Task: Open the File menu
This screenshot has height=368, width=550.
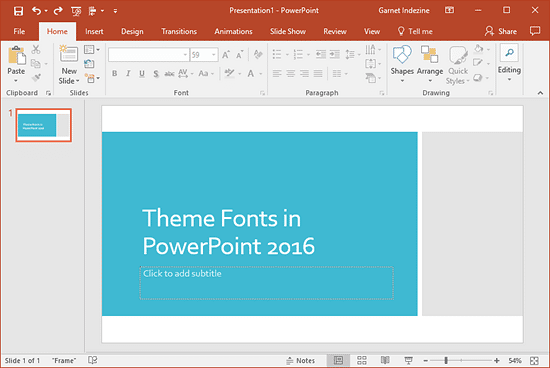Action: [19, 32]
